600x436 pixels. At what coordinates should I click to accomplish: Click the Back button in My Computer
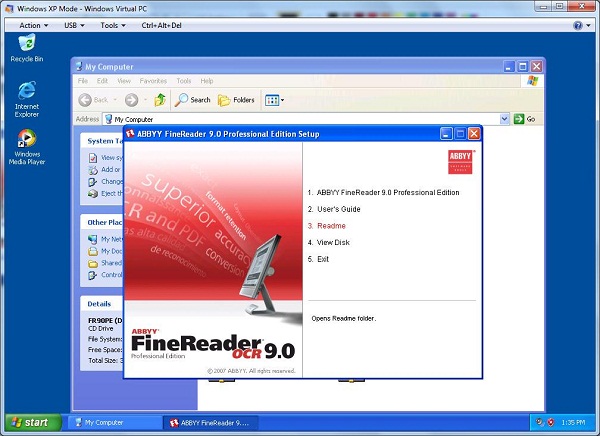[93, 100]
